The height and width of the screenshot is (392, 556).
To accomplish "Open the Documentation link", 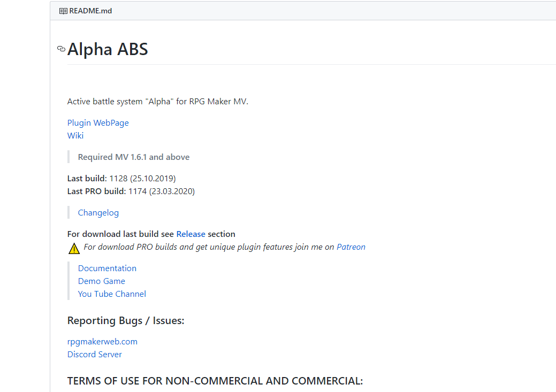I will point(107,268).
